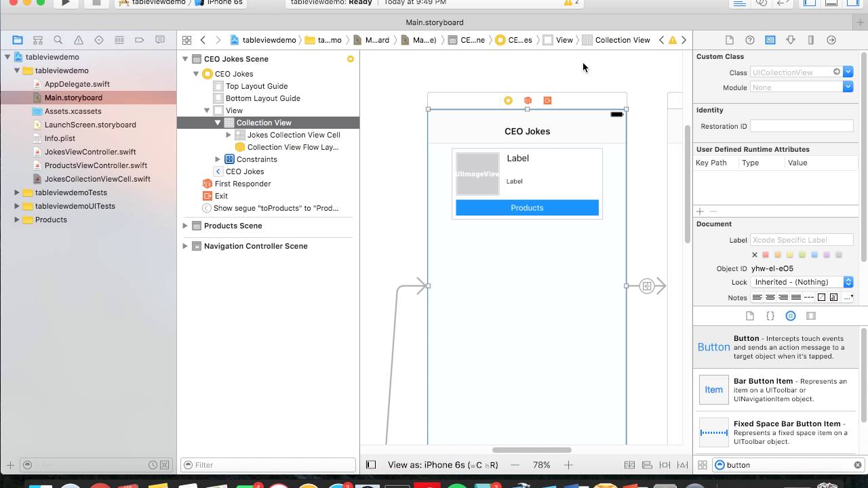Screen dimensions: 868x488
Task: Open the Debug navigator icon
Action: click(x=119, y=40)
